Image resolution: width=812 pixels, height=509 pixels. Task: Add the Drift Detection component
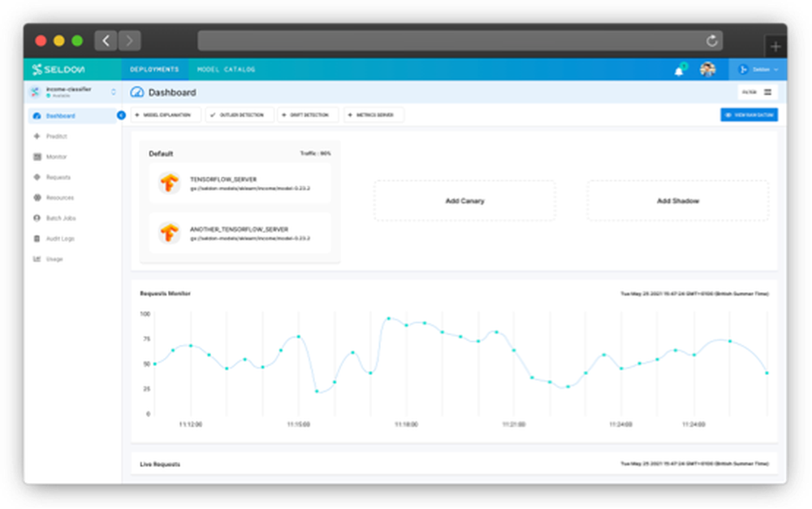click(308, 115)
